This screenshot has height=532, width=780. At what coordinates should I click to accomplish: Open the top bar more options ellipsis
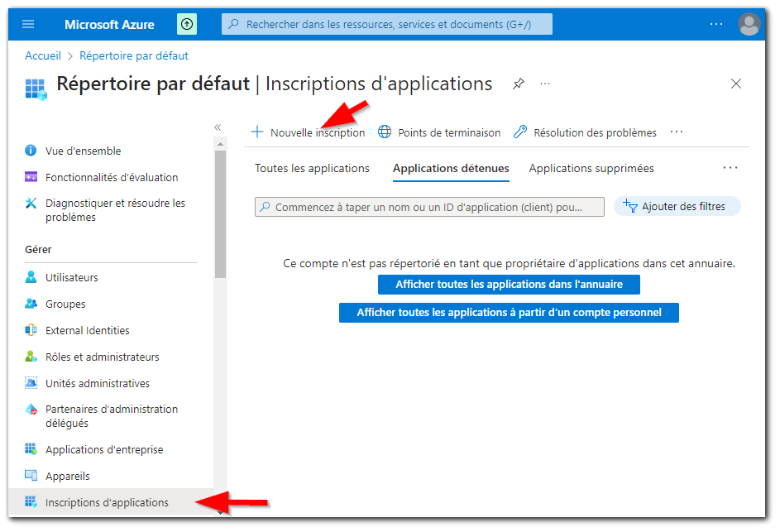(716, 24)
